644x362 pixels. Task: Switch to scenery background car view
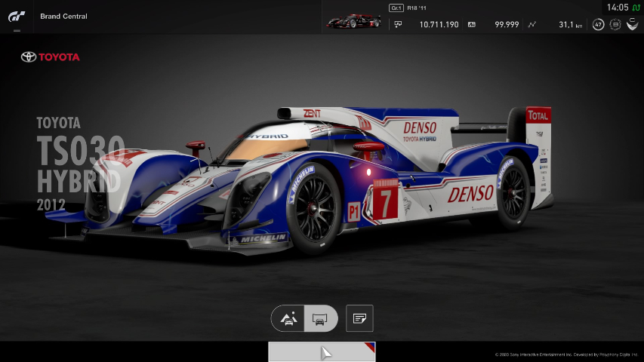click(x=288, y=319)
